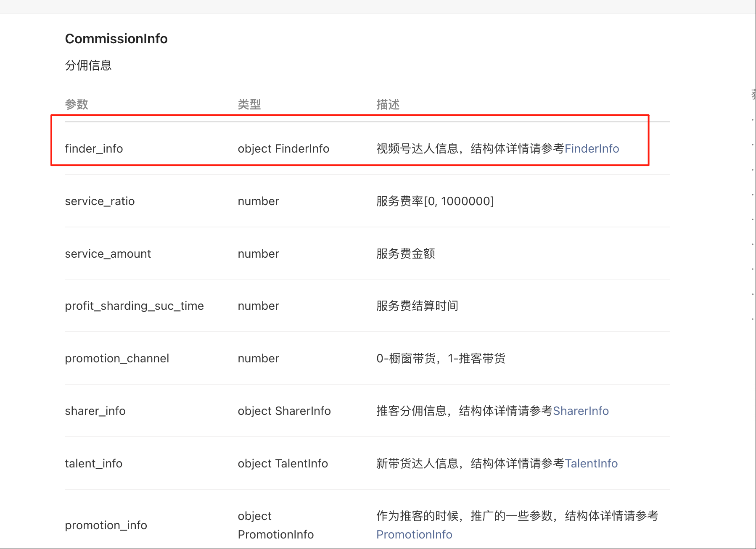The image size is (756, 549).
Task: Open the SharerInfo structure link
Action: coord(581,411)
